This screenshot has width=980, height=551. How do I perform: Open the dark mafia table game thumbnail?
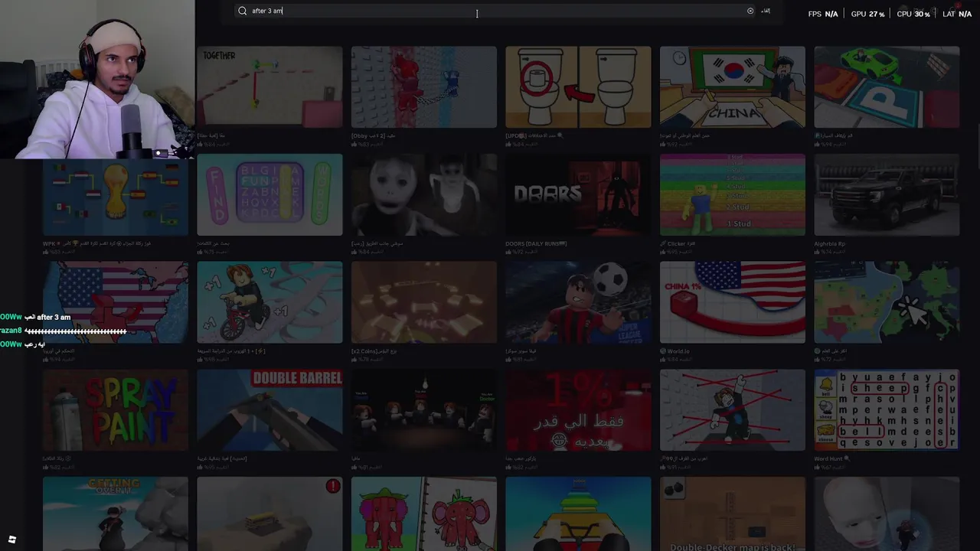[423, 410]
